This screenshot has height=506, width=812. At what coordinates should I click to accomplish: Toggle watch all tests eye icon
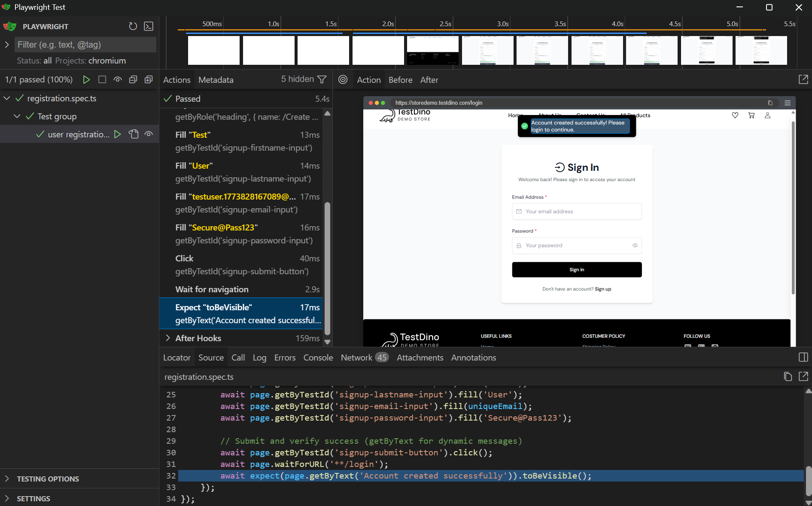118,79
